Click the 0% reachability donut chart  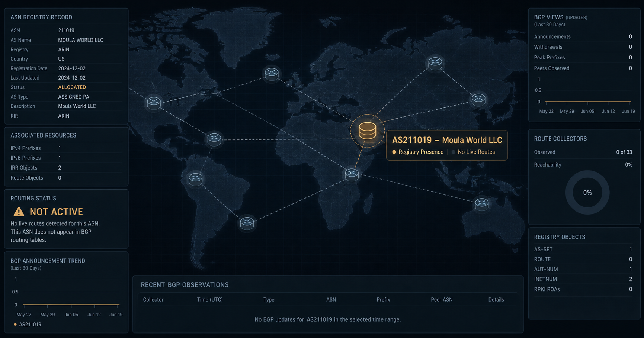[587, 193]
